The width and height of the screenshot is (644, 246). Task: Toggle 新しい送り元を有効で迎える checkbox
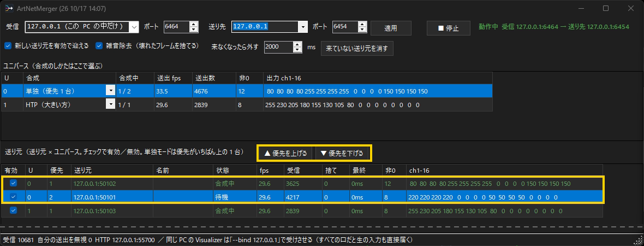8,46
